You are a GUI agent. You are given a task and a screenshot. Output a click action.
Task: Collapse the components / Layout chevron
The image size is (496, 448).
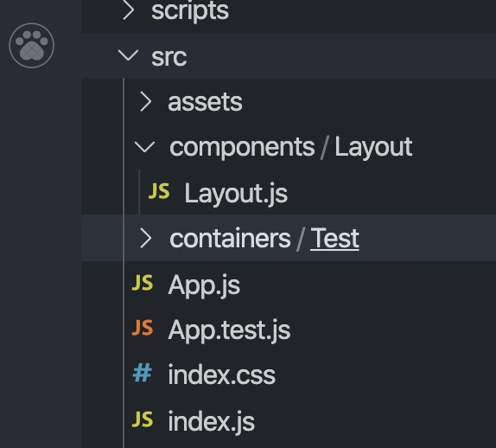pyautogui.click(x=144, y=147)
